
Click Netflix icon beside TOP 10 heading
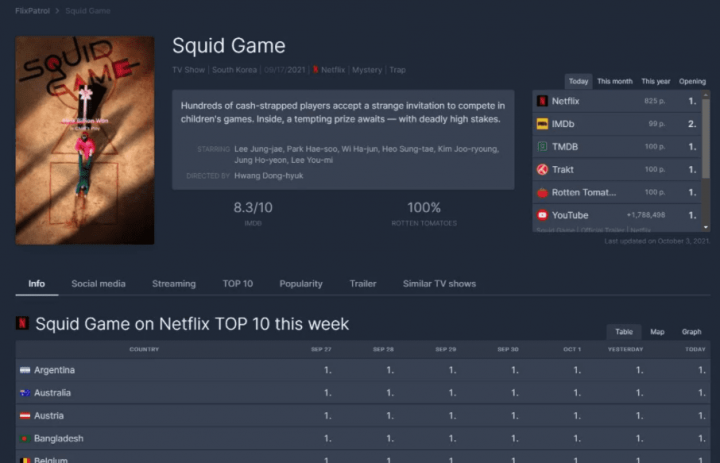22,323
